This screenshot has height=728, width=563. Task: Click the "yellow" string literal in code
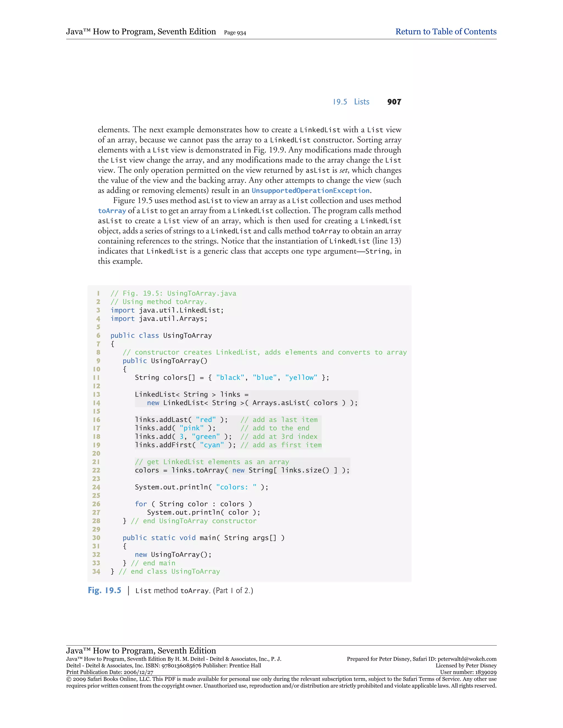[x=301, y=378]
